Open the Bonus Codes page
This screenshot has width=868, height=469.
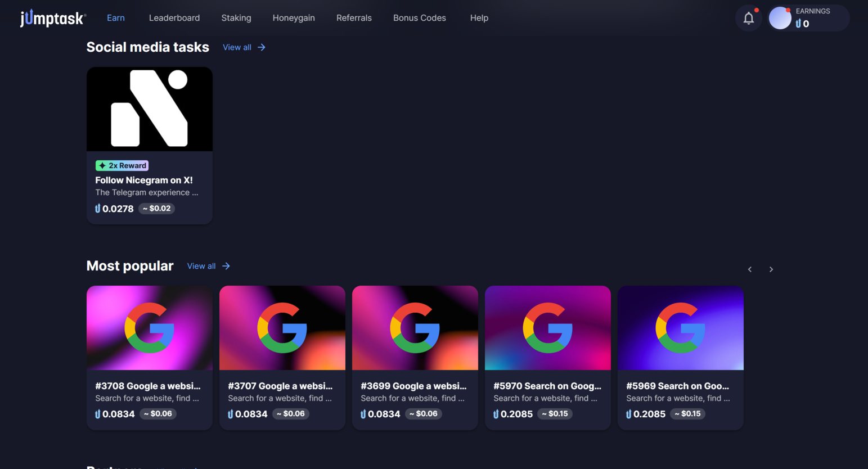tap(419, 17)
